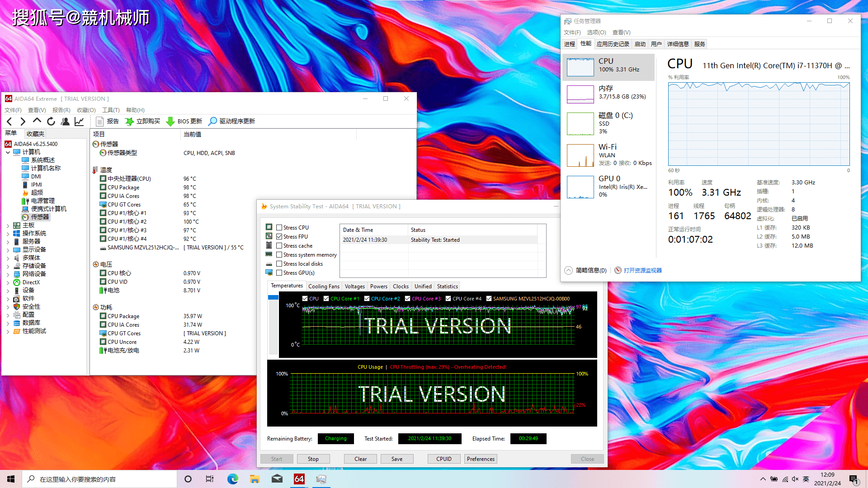The image size is (868, 488).
Task: Click the AIDA64 user profile toolbar icon
Action: pos(65,121)
